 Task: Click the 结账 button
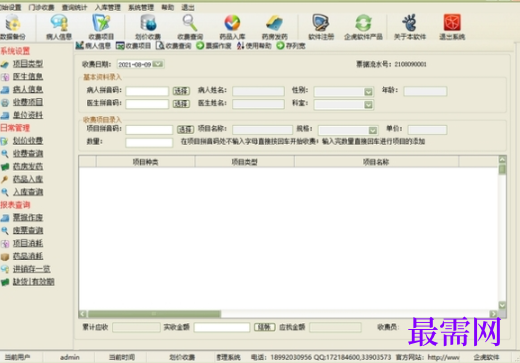tap(265, 327)
